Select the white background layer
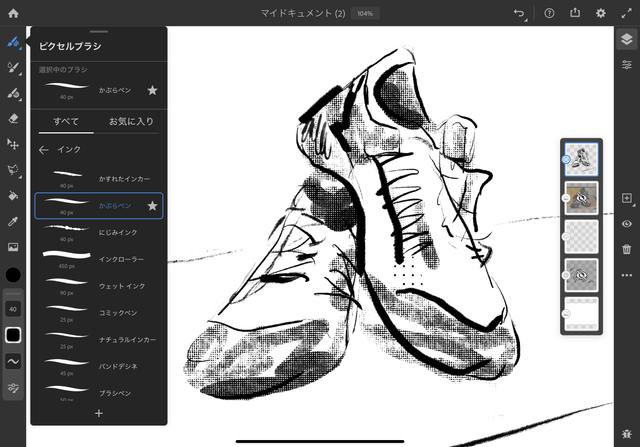 click(x=581, y=314)
